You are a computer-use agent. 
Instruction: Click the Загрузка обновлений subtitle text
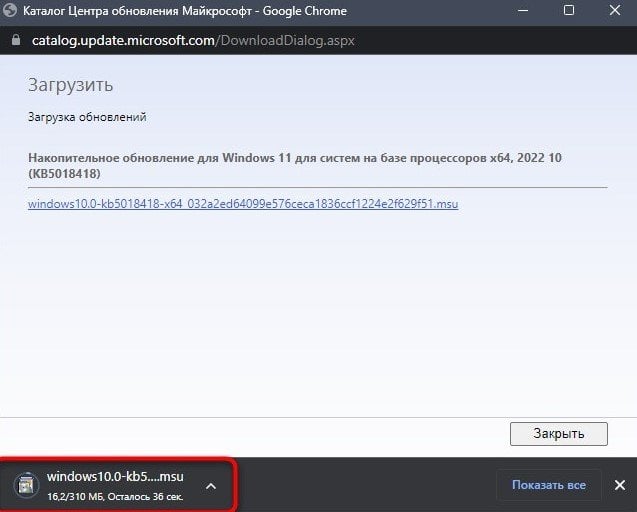pyautogui.click(x=87, y=117)
